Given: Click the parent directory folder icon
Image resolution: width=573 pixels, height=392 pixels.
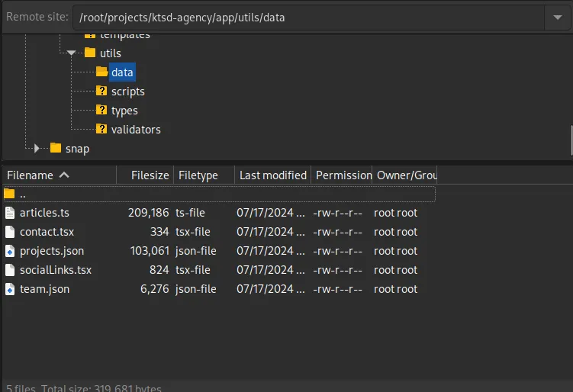Looking at the screenshot, I should click(9, 194).
